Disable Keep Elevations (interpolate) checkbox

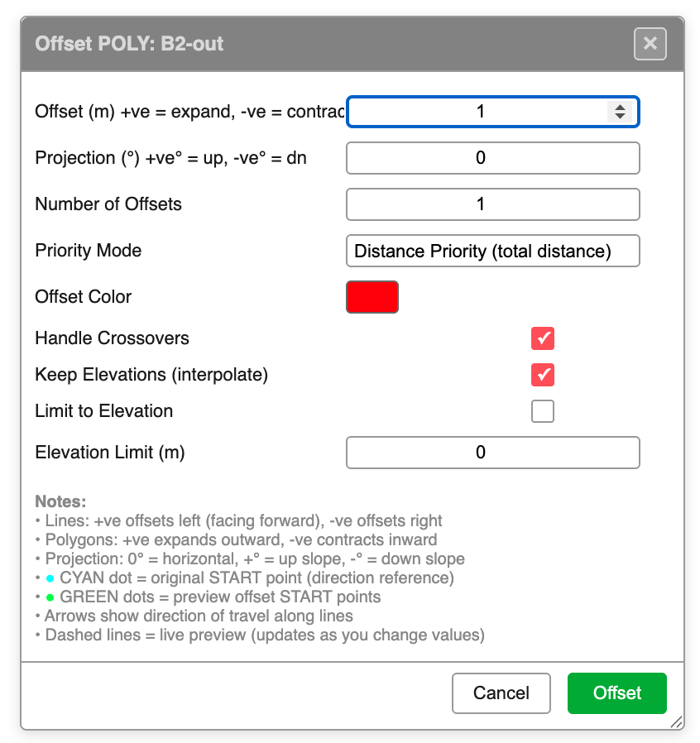click(543, 375)
